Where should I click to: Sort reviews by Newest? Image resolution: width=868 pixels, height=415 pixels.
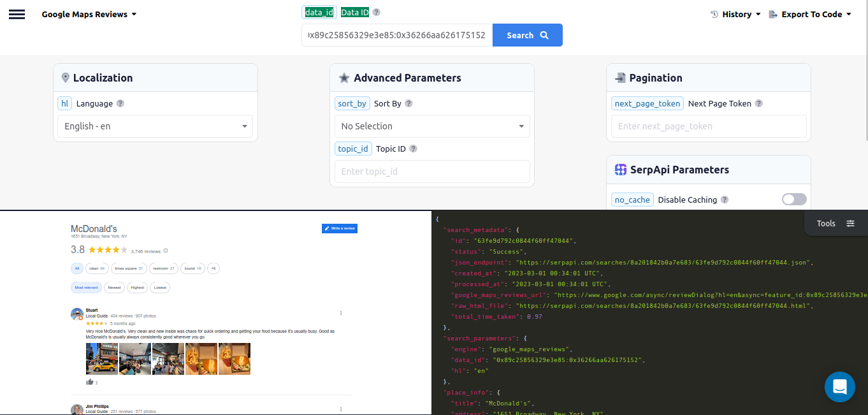115,288
